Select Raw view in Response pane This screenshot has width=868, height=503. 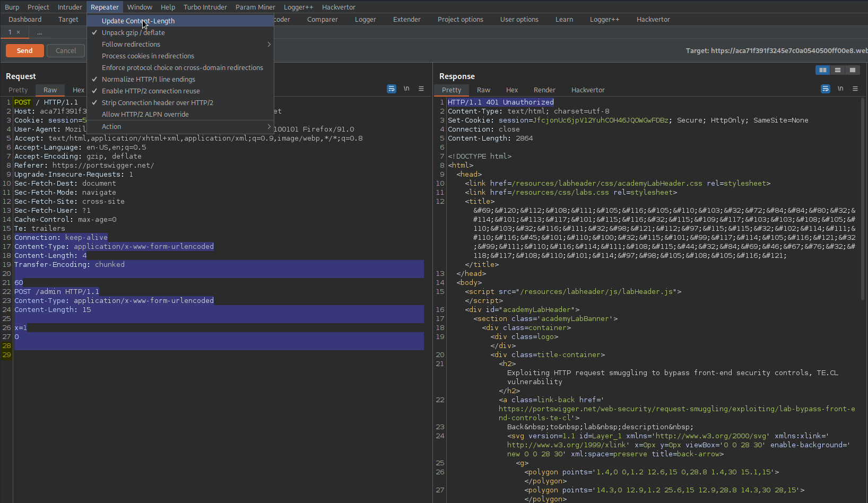(483, 90)
